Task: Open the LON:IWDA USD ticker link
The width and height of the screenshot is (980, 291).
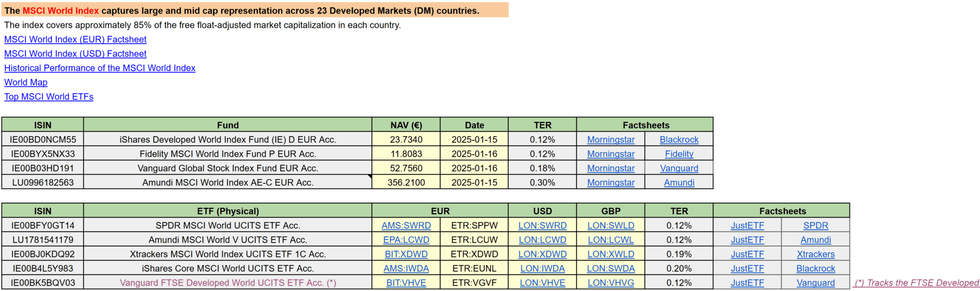Action: click(543, 268)
